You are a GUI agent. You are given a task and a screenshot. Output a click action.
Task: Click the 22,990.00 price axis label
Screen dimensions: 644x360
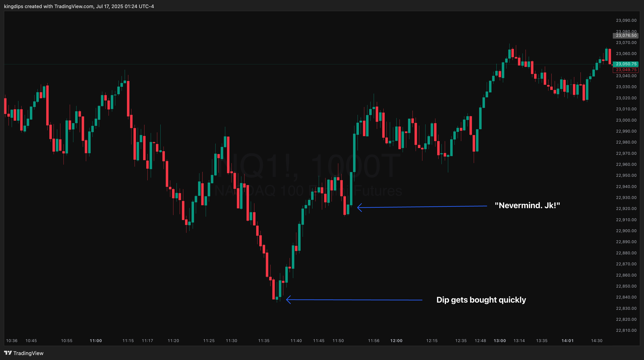[x=626, y=131]
